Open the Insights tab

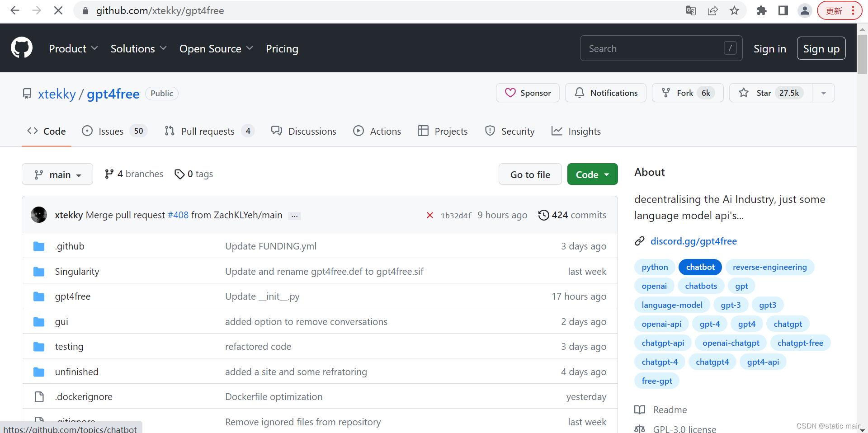(576, 131)
